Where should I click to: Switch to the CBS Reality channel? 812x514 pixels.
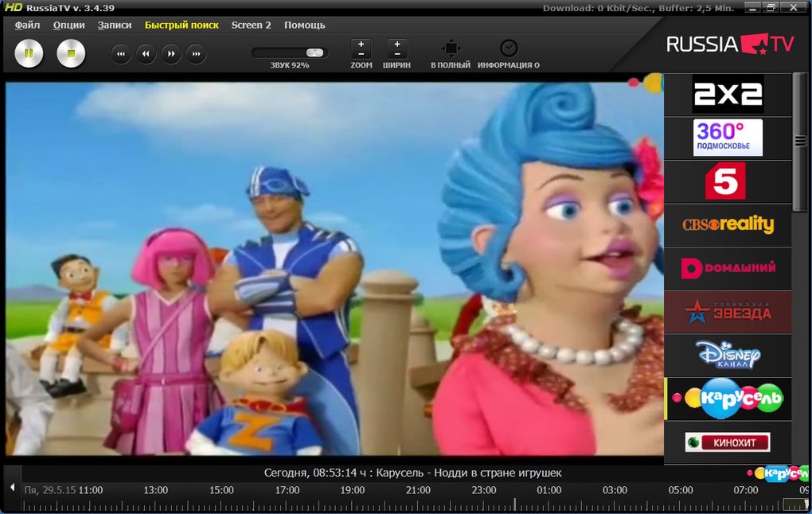tap(728, 224)
